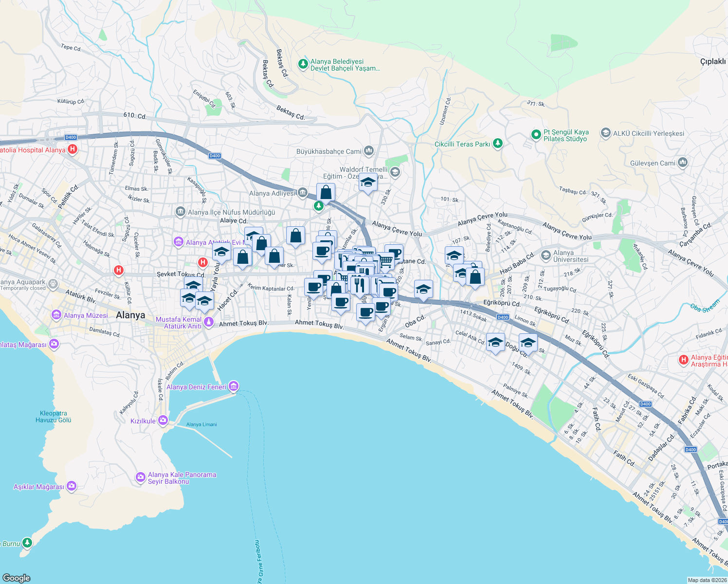This screenshot has width=728, height=584.
Task: Open the Alanya Deniz Feneri lighthouse marker
Action: pyautogui.click(x=234, y=386)
